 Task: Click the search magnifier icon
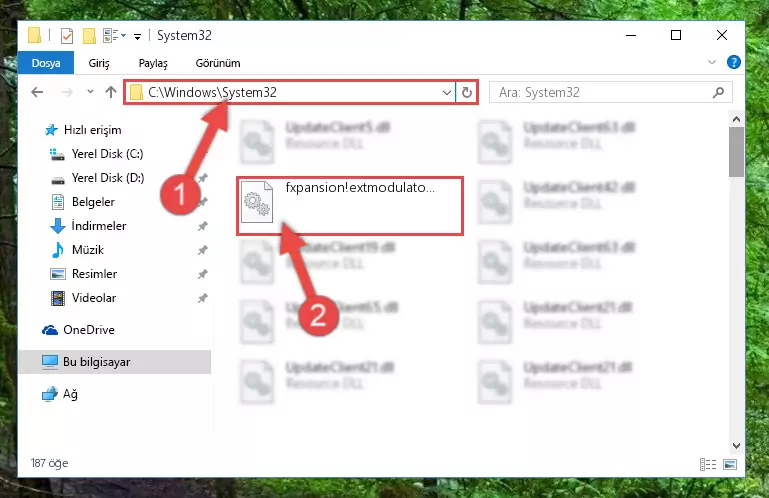[x=718, y=92]
